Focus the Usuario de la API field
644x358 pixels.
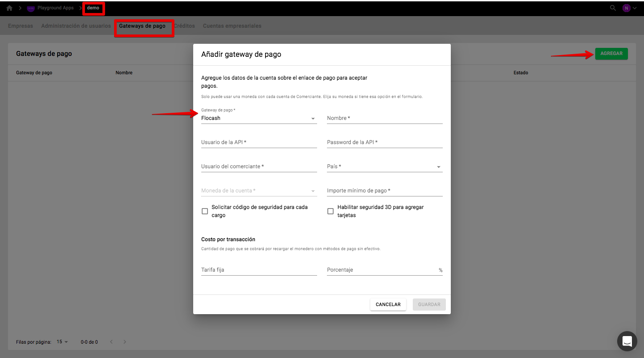coord(258,142)
